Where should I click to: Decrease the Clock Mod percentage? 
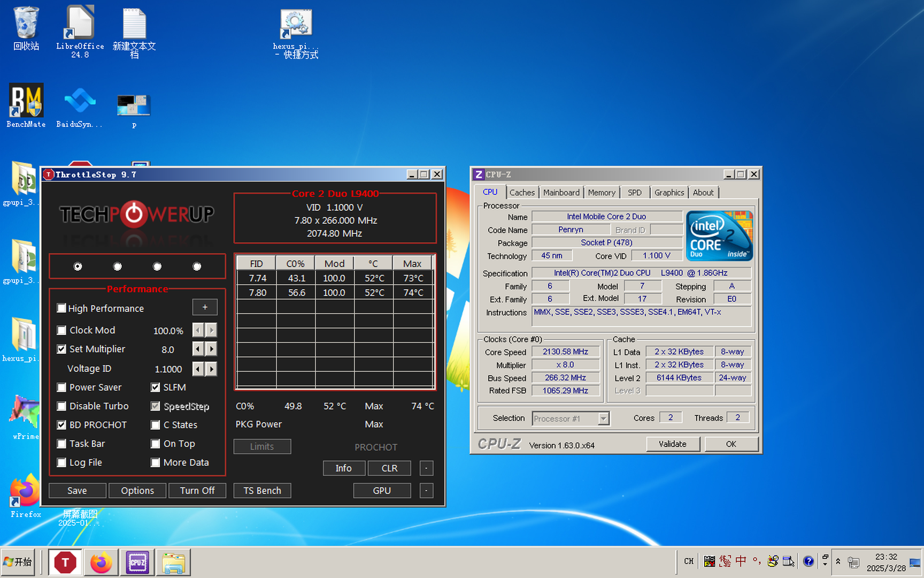pos(198,330)
